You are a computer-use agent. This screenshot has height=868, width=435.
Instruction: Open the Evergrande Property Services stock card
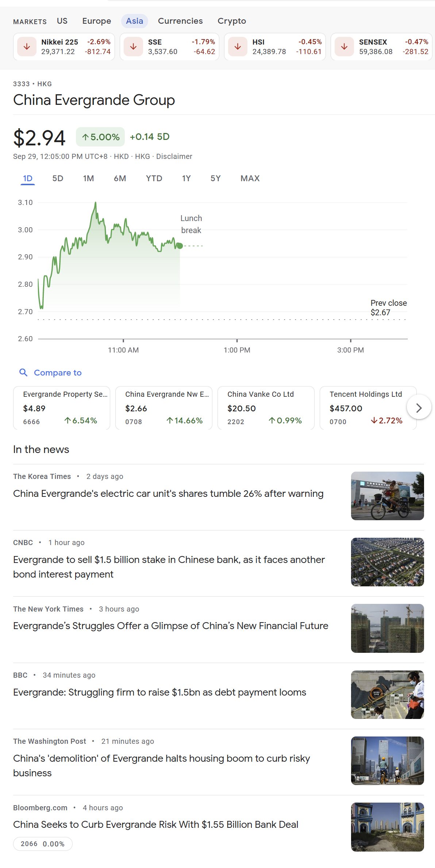click(61, 407)
